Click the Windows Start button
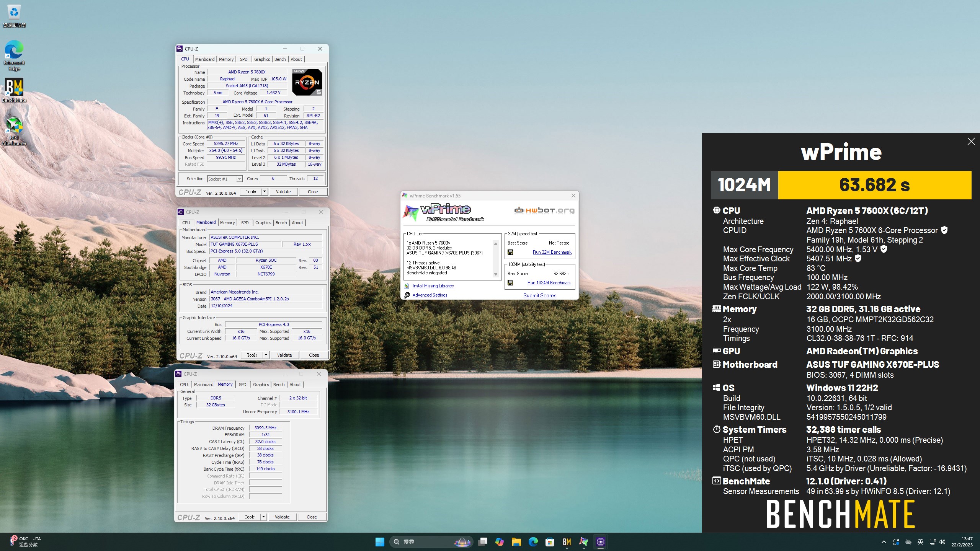980x551 pixels. (380, 541)
